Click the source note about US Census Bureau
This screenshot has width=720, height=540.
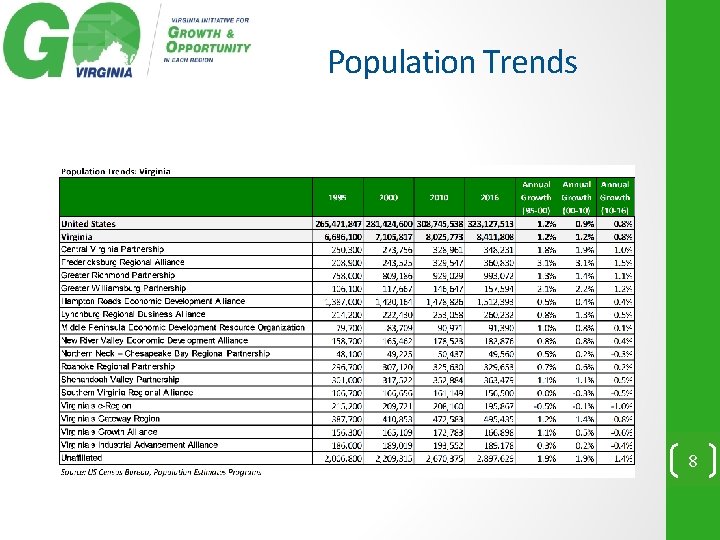click(x=161, y=472)
